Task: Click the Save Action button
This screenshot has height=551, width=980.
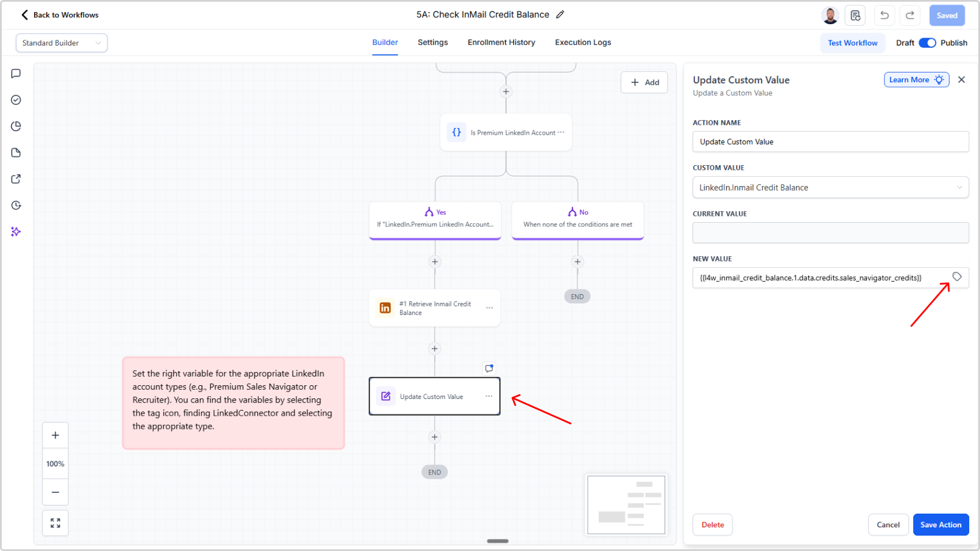Action: (x=940, y=525)
